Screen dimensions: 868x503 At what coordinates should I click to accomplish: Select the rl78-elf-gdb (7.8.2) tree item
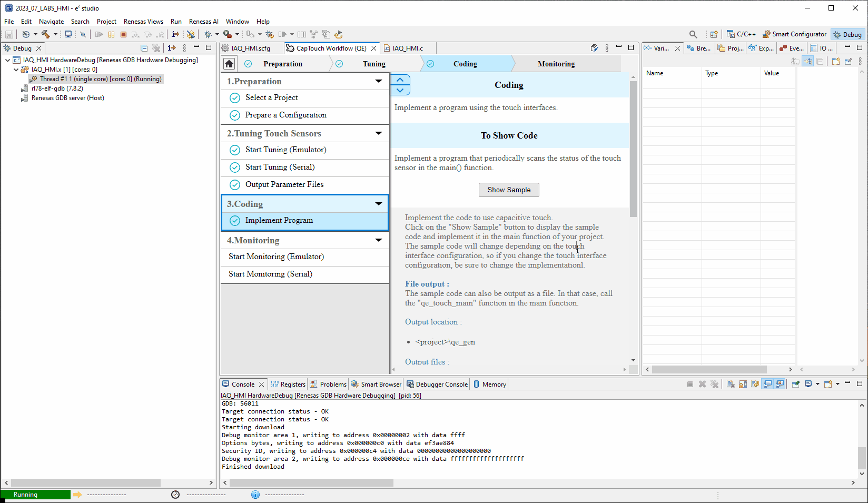pos(57,88)
